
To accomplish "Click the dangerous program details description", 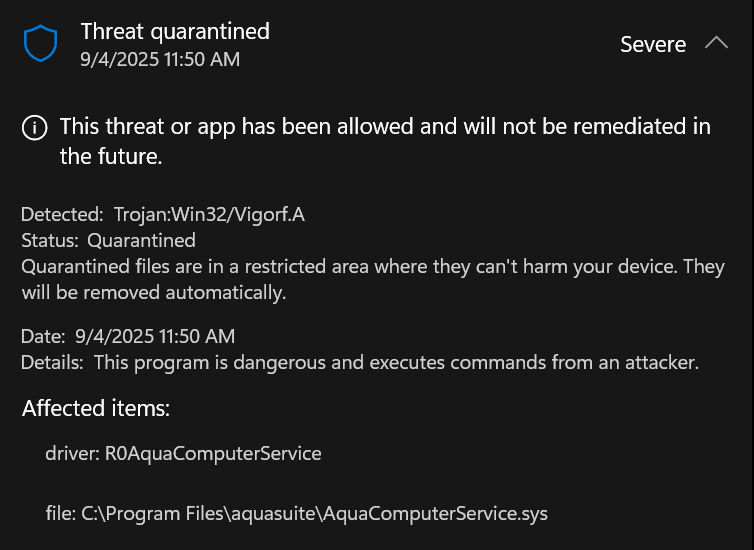I will point(396,362).
